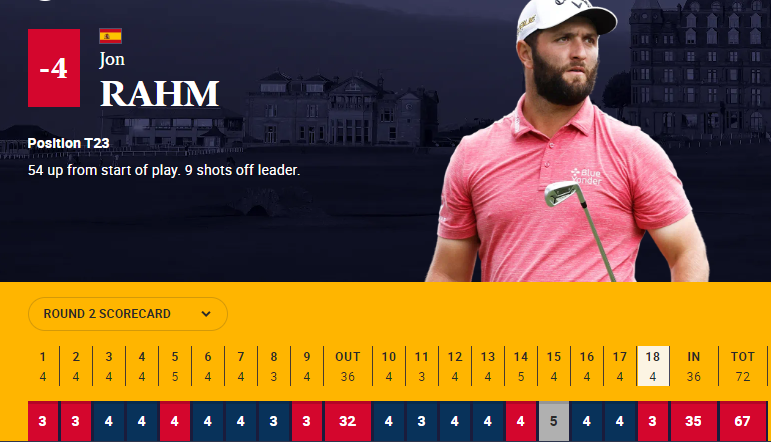771x442 pixels.
Task: Select the hole 9 column header
Action: 307,365
